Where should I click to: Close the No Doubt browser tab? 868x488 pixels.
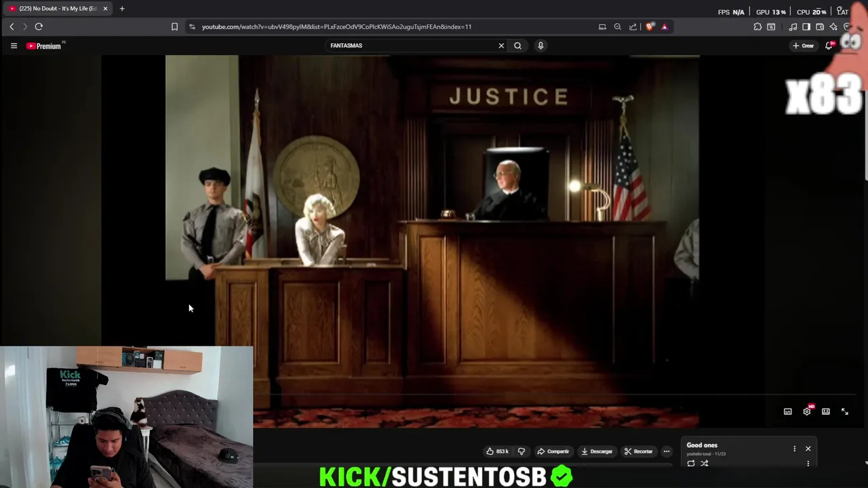point(105,8)
